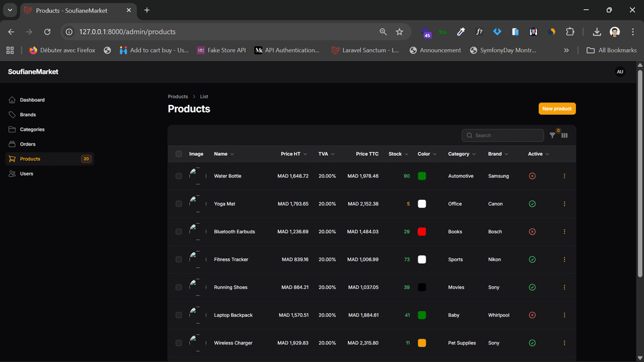The height and width of the screenshot is (362, 644).
Task: Bookmark this page with the star icon
Action: click(x=399, y=31)
